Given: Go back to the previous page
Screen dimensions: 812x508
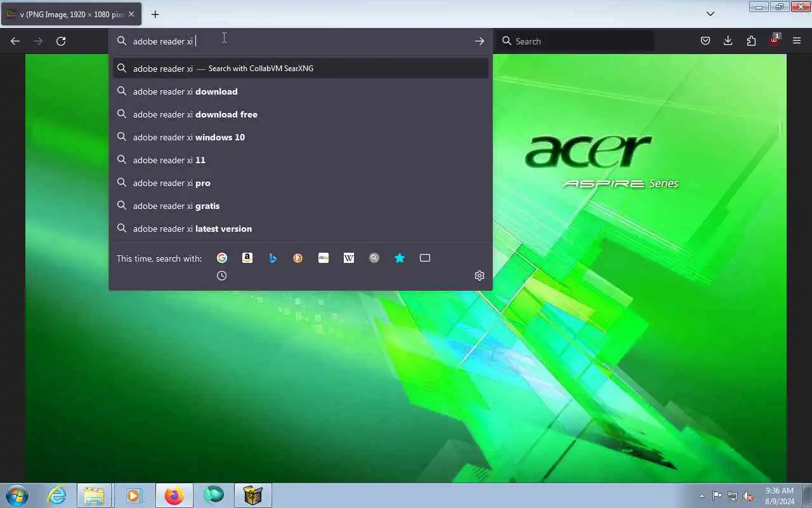Looking at the screenshot, I should [x=15, y=41].
